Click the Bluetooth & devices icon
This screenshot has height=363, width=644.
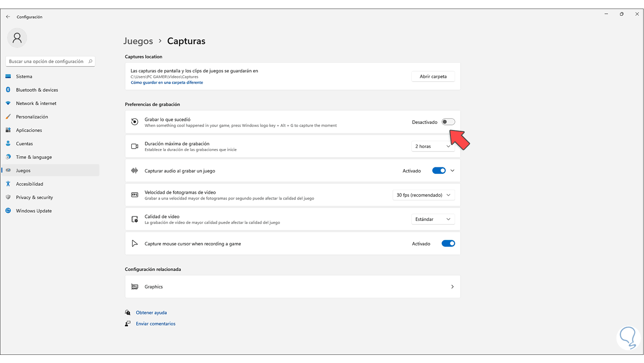click(8, 90)
